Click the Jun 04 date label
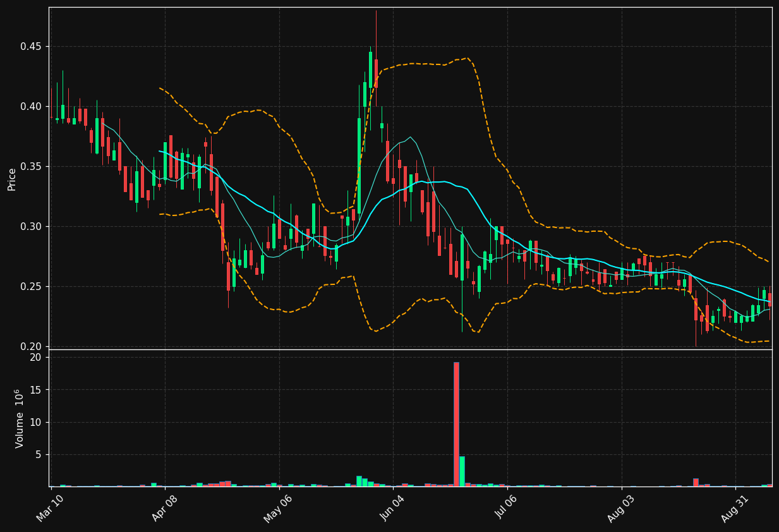 click(392, 508)
